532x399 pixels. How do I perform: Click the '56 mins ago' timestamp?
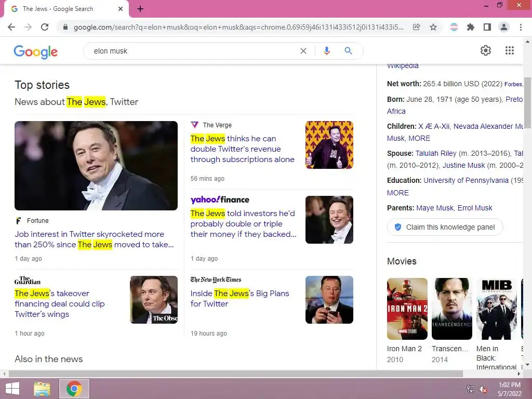point(207,179)
